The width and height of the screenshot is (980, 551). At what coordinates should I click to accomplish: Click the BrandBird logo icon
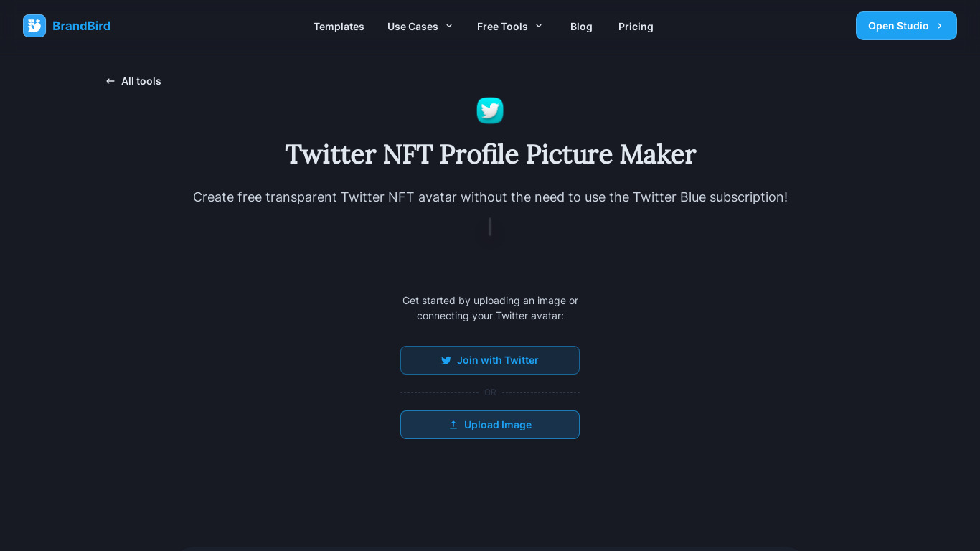(34, 26)
